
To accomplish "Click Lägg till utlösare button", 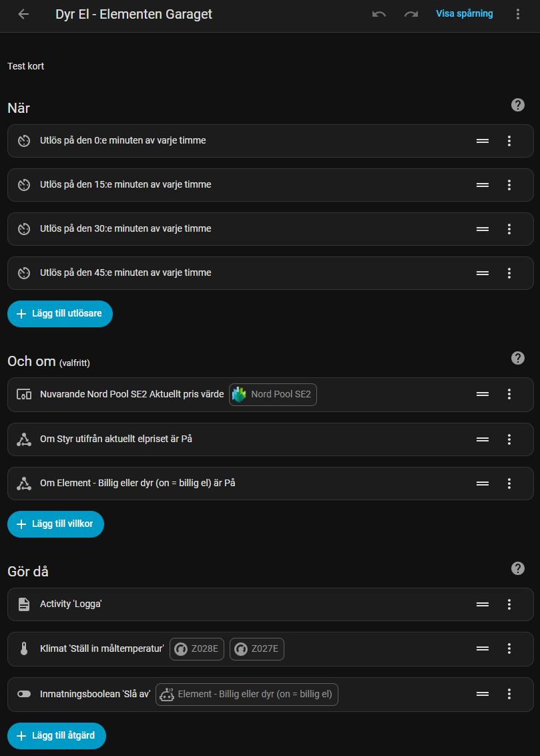I will (60, 314).
